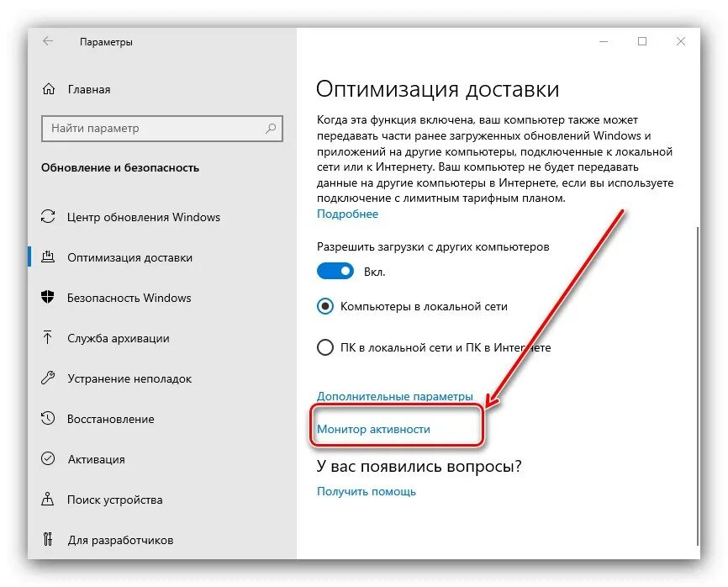Viewport: 728px width, 587px height.
Task: Click the search magnifier icon
Action: [271, 128]
